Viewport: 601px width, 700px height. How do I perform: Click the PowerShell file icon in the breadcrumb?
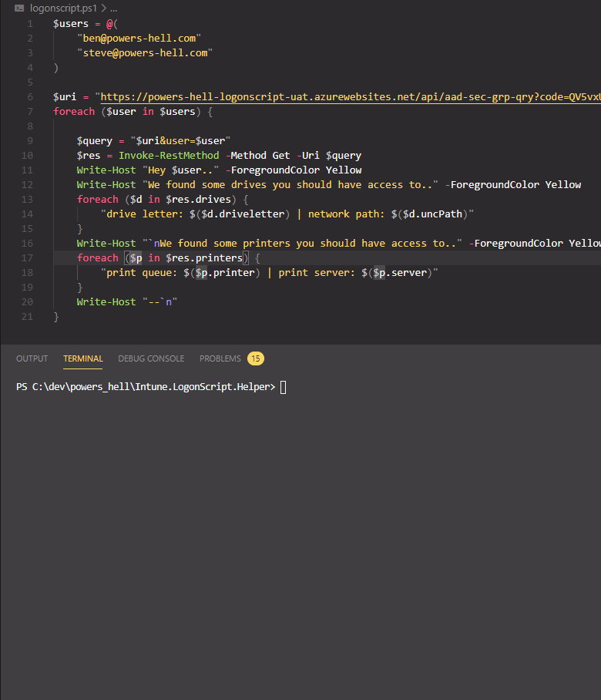tap(19, 8)
